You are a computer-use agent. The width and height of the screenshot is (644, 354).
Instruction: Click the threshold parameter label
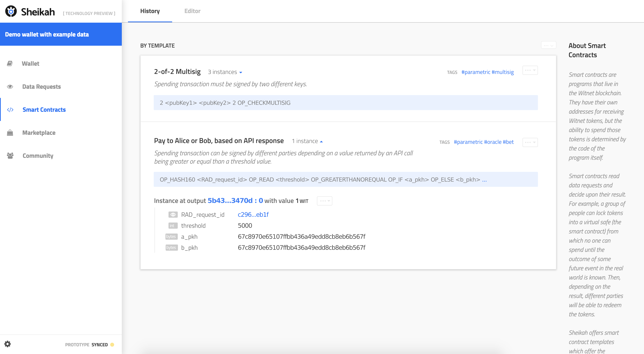[x=193, y=226]
